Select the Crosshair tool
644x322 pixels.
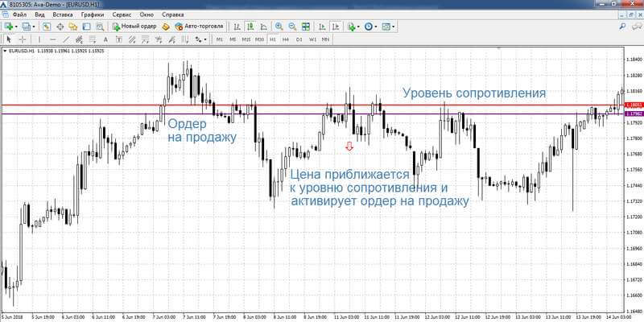[x=23, y=39]
